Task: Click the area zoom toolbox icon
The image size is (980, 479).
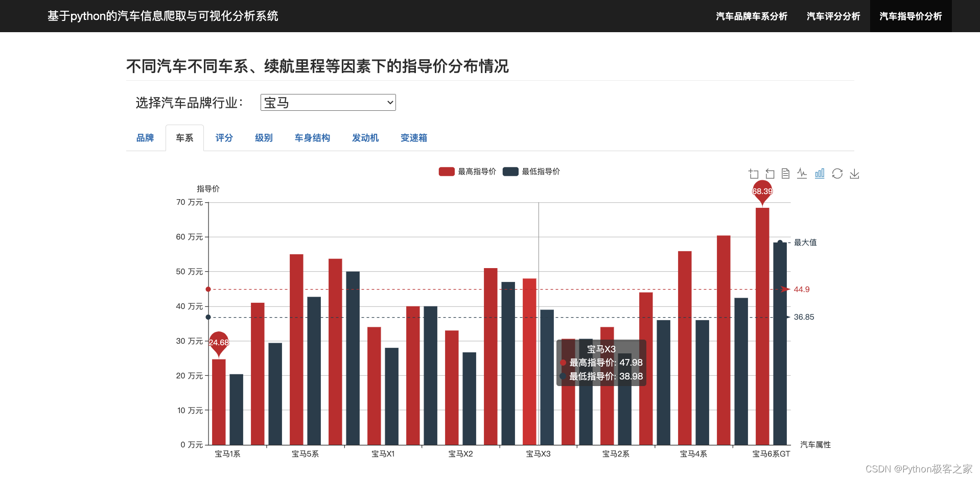Action: [753, 174]
